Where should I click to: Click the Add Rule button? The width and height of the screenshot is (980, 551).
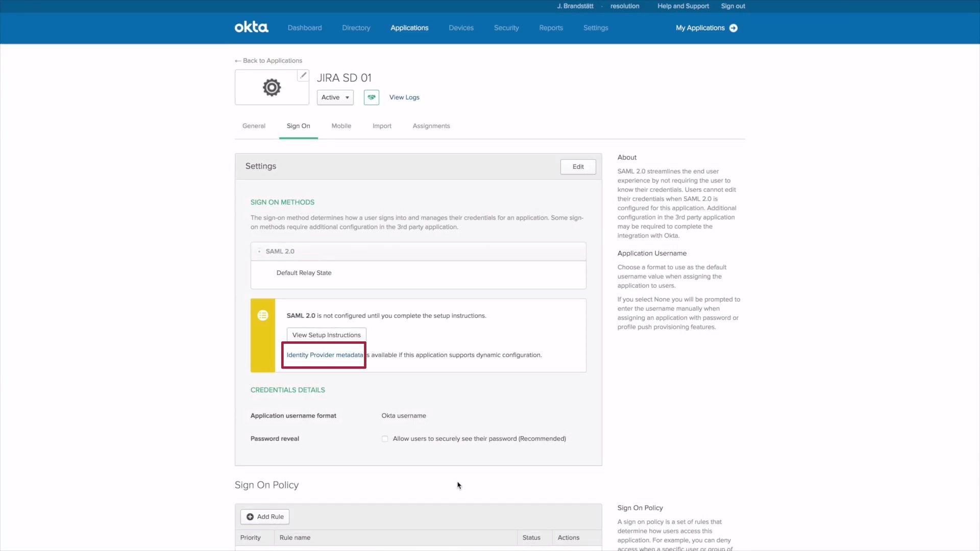(265, 517)
